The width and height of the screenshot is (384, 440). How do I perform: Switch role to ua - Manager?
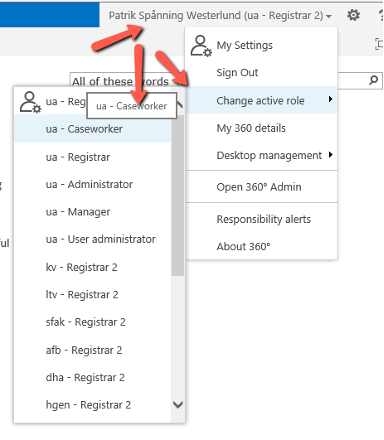92,212
